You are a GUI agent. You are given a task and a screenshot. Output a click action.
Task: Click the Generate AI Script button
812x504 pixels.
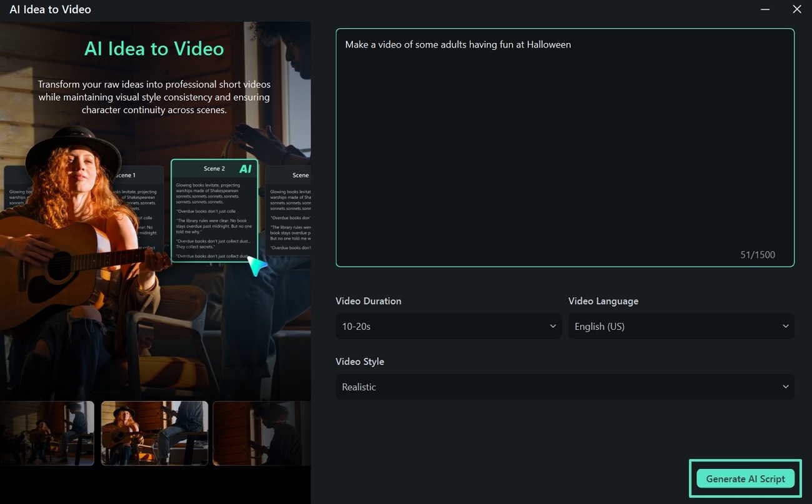tap(745, 478)
